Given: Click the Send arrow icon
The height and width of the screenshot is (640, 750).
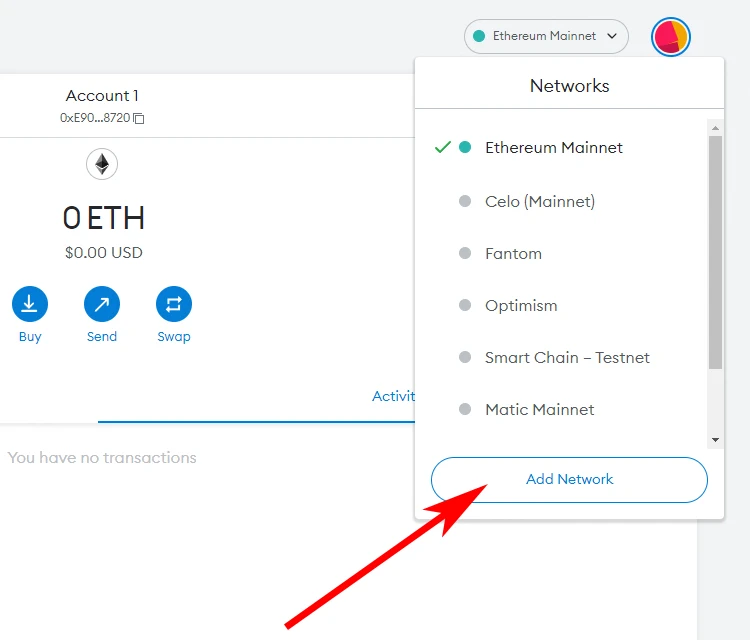Looking at the screenshot, I should (x=102, y=304).
